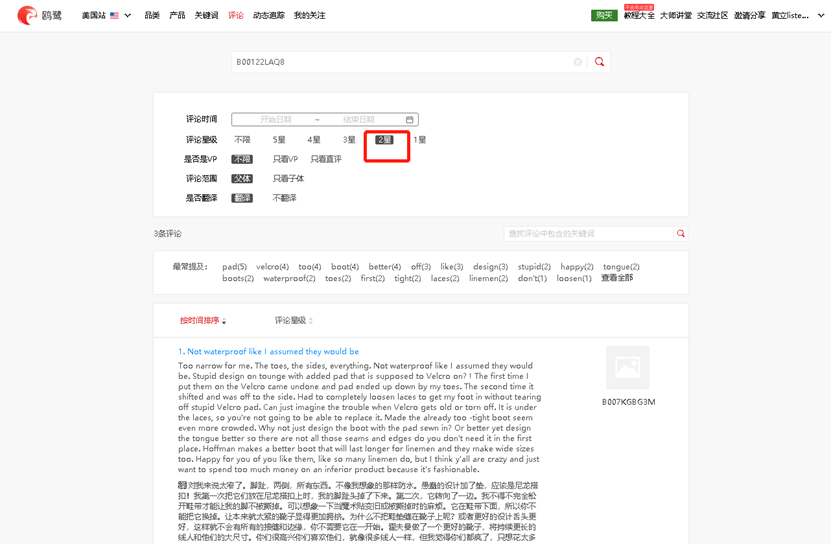The width and height of the screenshot is (831, 544).
Task: Click the red bird site logo
Action: pos(26,15)
